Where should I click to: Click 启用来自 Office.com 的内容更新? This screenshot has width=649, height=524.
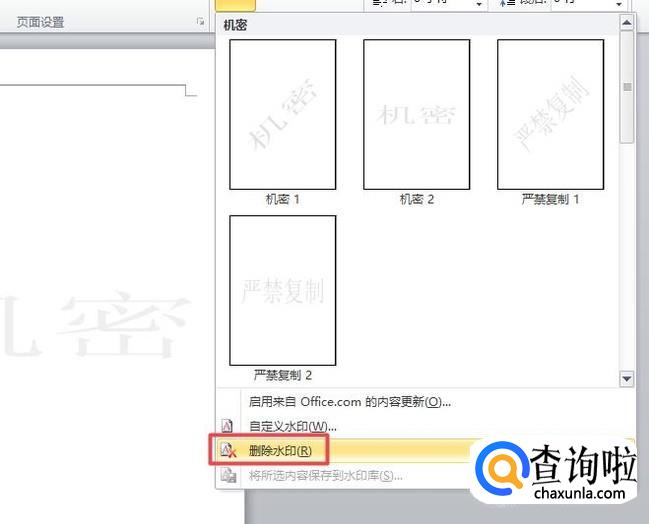tap(350, 402)
